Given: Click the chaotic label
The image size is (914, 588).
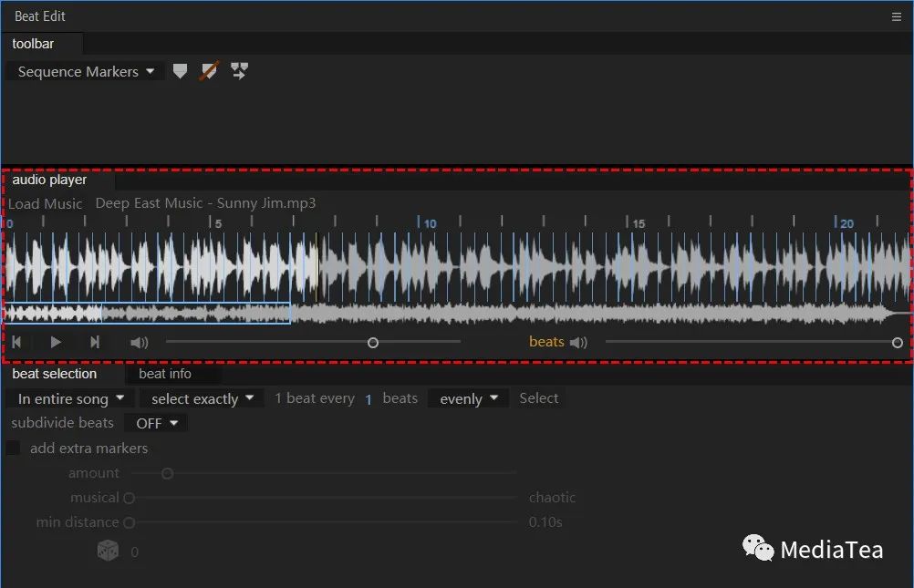Looking at the screenshot, I should pos(552,497).
